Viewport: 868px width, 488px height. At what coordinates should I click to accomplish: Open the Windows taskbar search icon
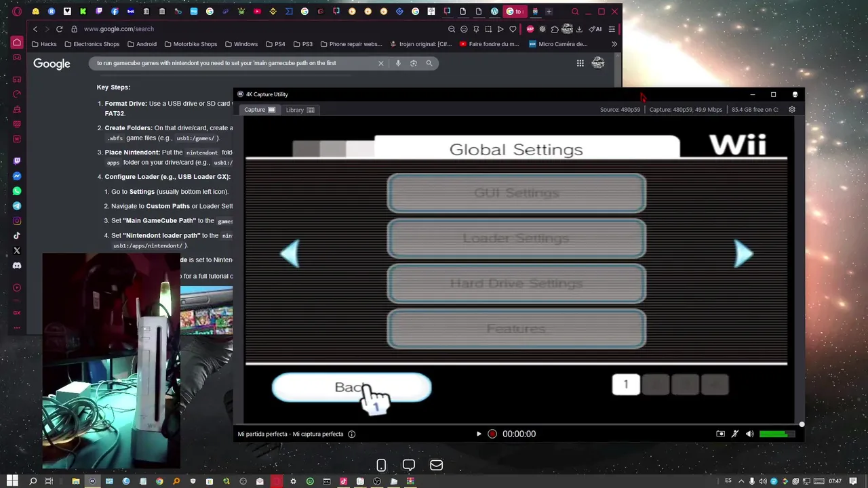click(33, 481)
